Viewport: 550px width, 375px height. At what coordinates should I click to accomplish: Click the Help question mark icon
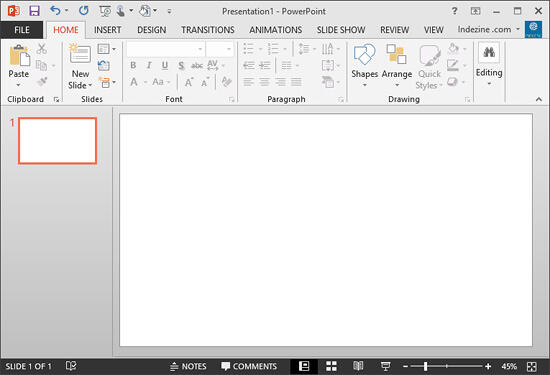(x=454, y=11)
